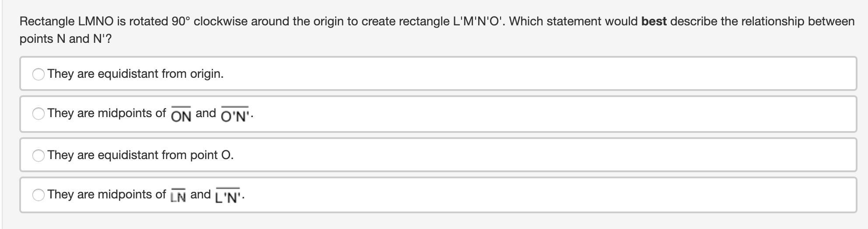The height and width of the screenshot is (229, 868).
Task: Select the "equidistant from point O" radio button
Action: pos(38,156)
